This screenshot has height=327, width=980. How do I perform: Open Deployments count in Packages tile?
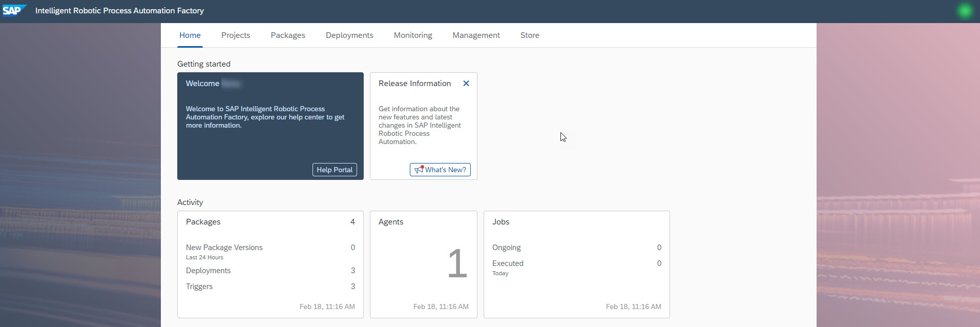(x=352, y=271)
